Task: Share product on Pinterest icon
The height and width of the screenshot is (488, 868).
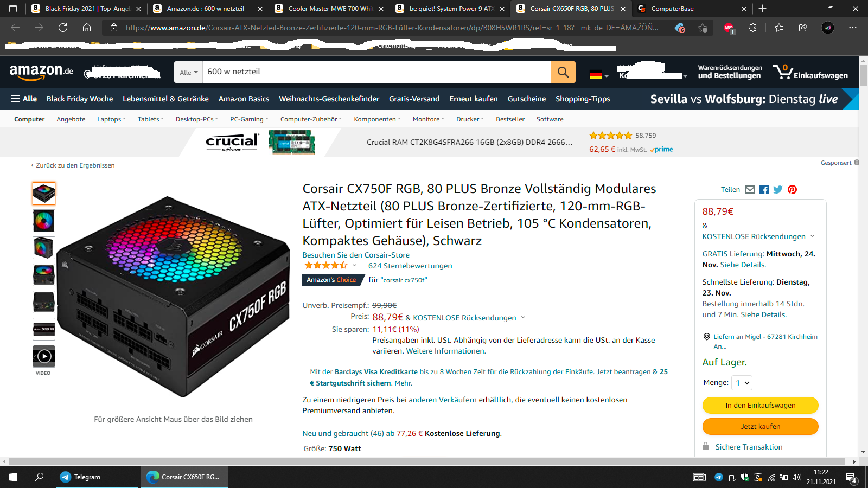Action: (792, 190)
